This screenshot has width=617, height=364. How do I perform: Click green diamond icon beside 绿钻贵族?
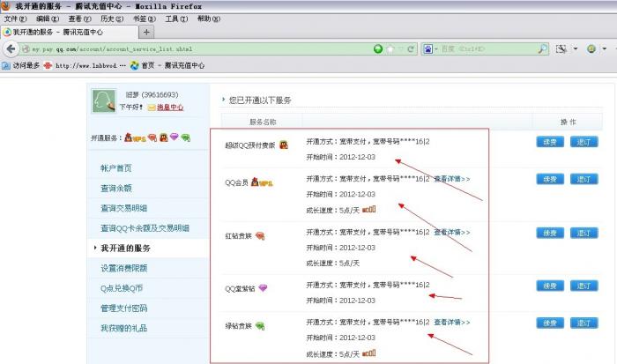260,326
